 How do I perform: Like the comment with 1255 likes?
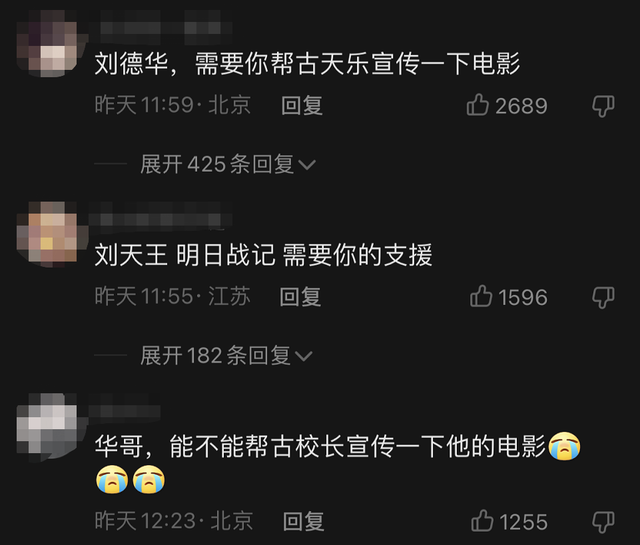point(482,521)
